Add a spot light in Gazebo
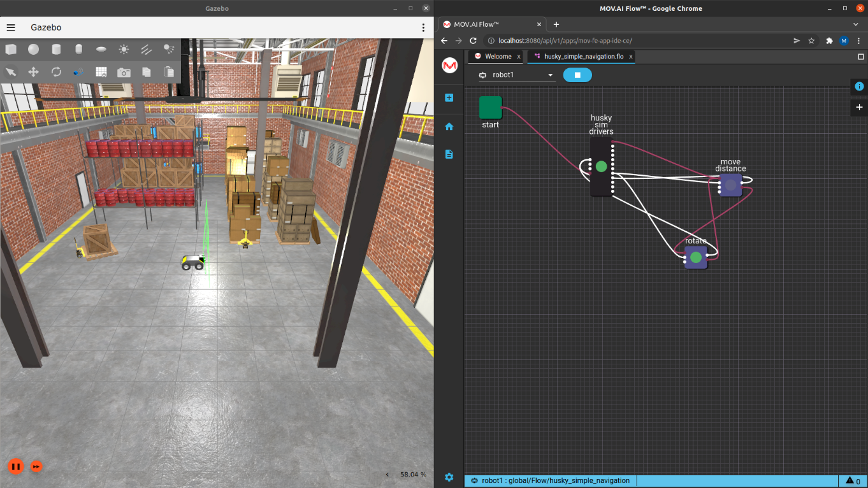Screen dimensions: 868x488 click(169, 49)
